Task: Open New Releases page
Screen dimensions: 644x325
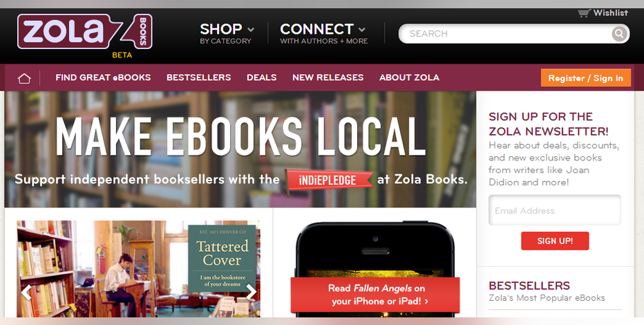Action: (x=328, y=77)
